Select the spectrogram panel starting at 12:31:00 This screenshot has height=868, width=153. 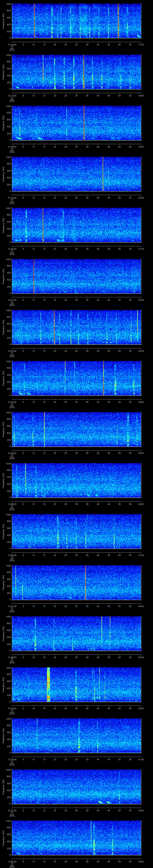tap(76, 787)
